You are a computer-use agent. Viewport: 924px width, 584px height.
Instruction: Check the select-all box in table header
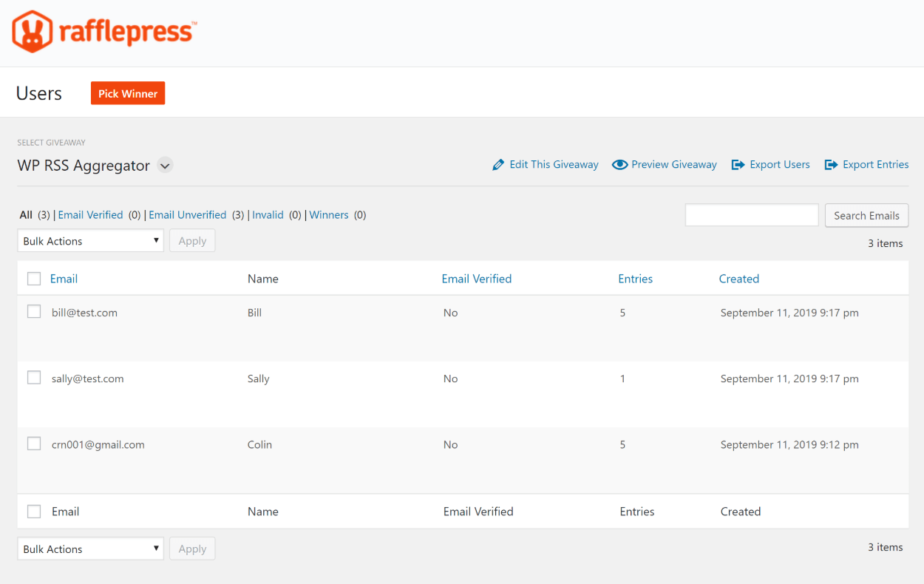point(34,279)
